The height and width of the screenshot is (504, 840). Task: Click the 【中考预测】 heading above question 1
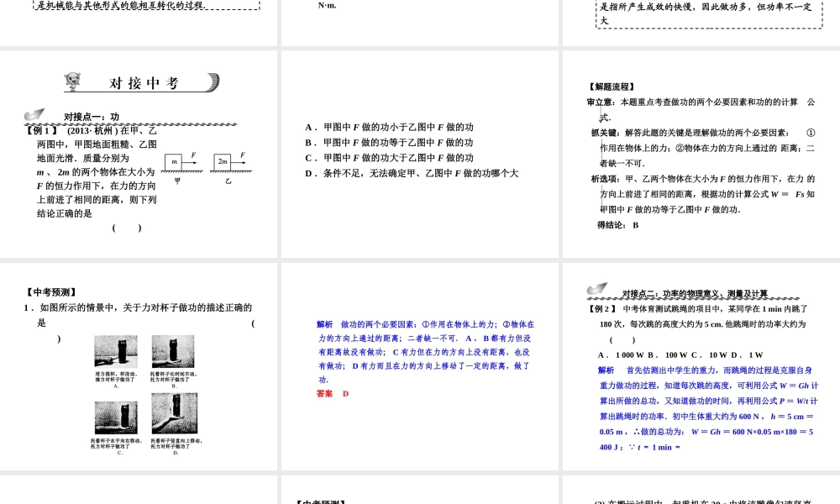[x=51, y=292]
